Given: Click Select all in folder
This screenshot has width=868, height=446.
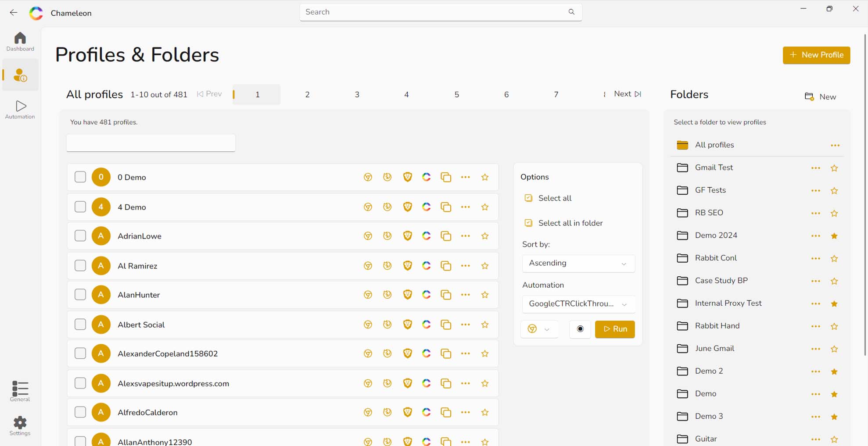Looking at the screenshot, I should click(x=564, y=223).
